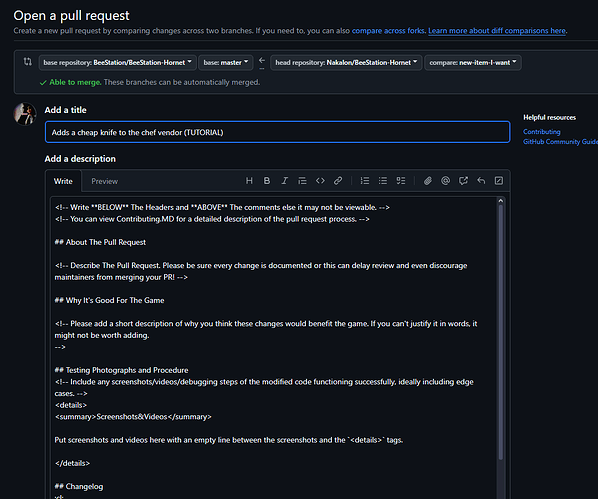Apply italic formatting in description editor
Screen dimensions: 598x499
click(285, 181)
